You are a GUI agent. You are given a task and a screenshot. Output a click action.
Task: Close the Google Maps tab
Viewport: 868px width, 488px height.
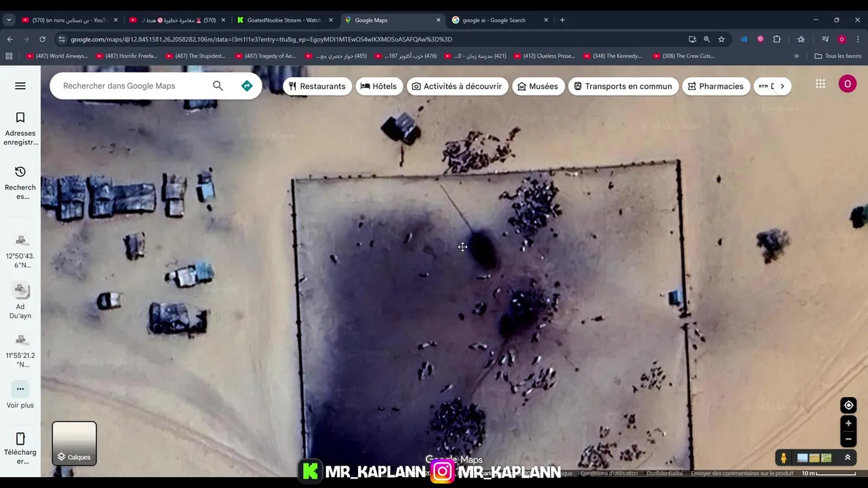point(438,20)
